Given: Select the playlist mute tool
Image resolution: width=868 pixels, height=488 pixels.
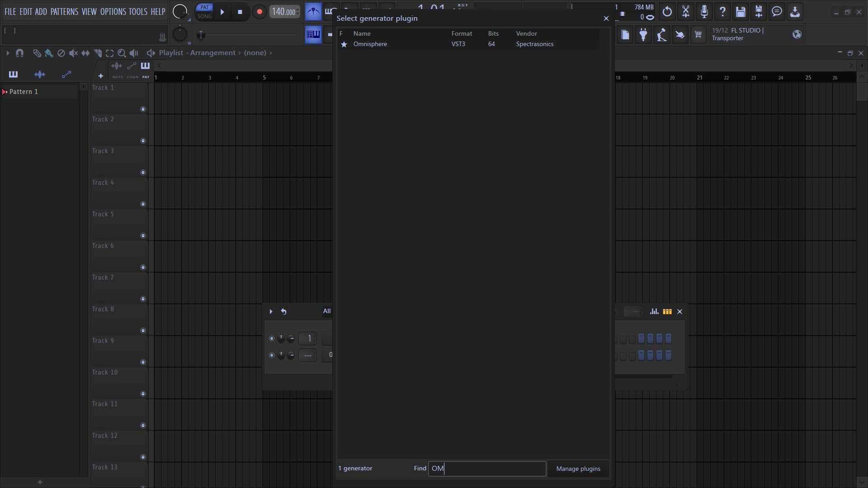Looking at the screenshot, I should (73, 53).
